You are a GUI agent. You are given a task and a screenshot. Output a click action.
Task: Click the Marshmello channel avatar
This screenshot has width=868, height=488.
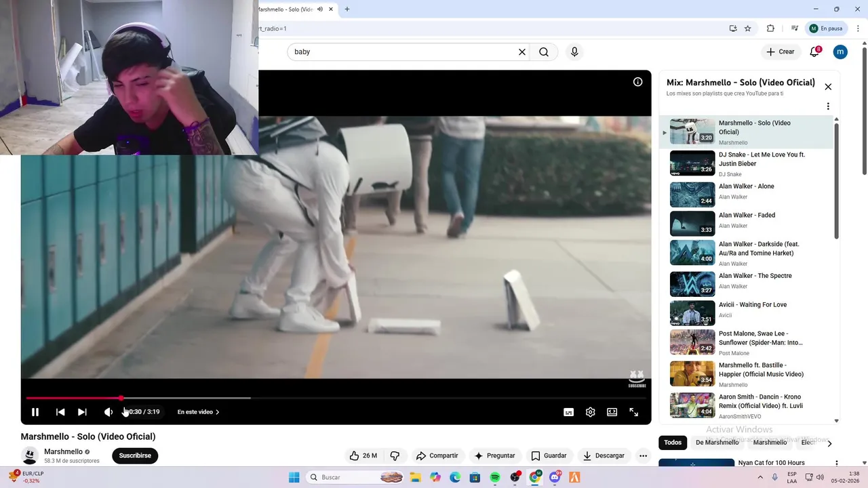(29, 455)
